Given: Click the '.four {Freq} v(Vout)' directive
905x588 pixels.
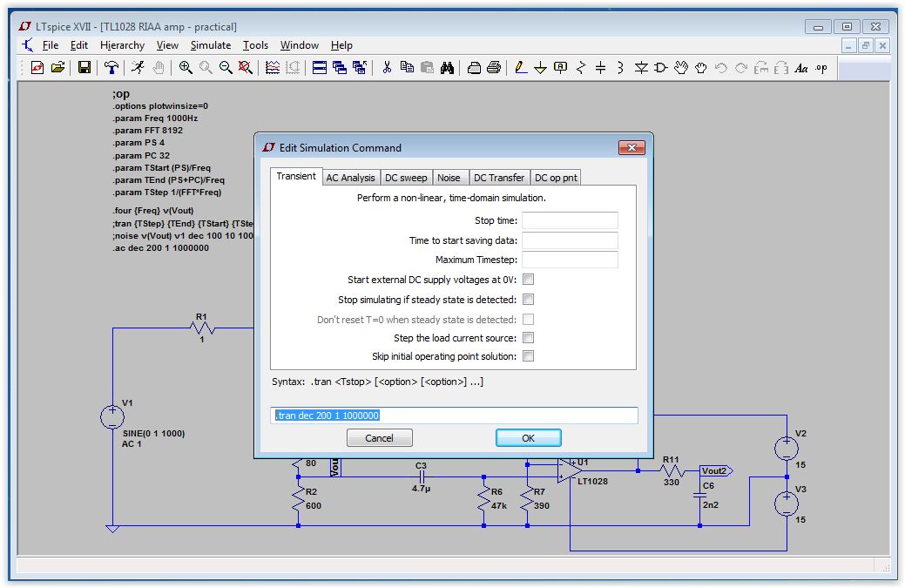Looking at the screenshot, I should pyautogui.click(x=153, y=211).
